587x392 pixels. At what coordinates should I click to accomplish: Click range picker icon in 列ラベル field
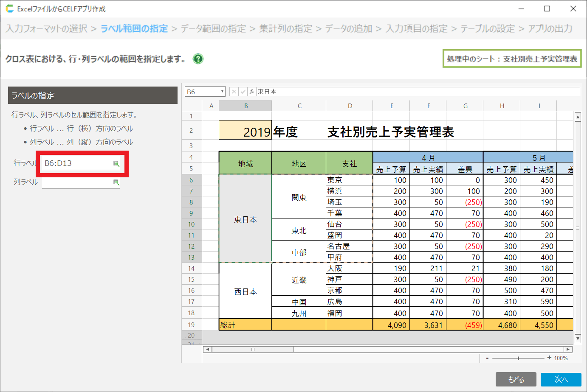(x=116, y=182)
